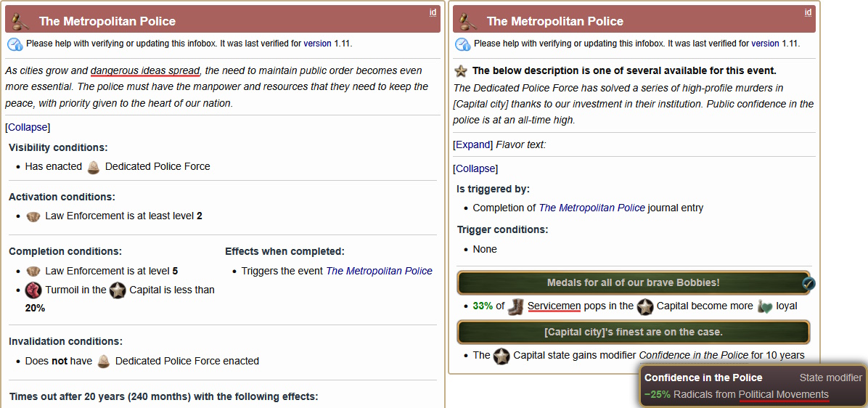Click 'dangerous ideas spread' underlined phrase
The height and width of the screenshot is (408, 868).
click(x=145, y=71)
